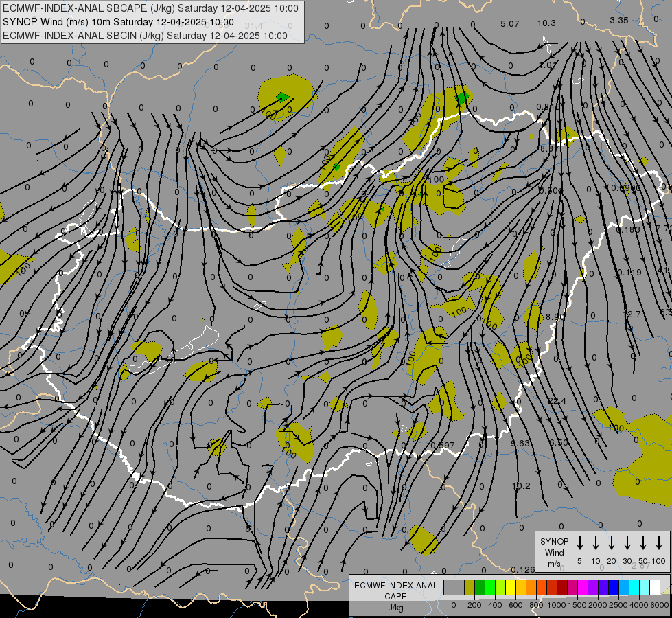This screenshot has height=618, width=672.
Task: Click the 22.4 value on the map
Action: click(x=557, y=400)
